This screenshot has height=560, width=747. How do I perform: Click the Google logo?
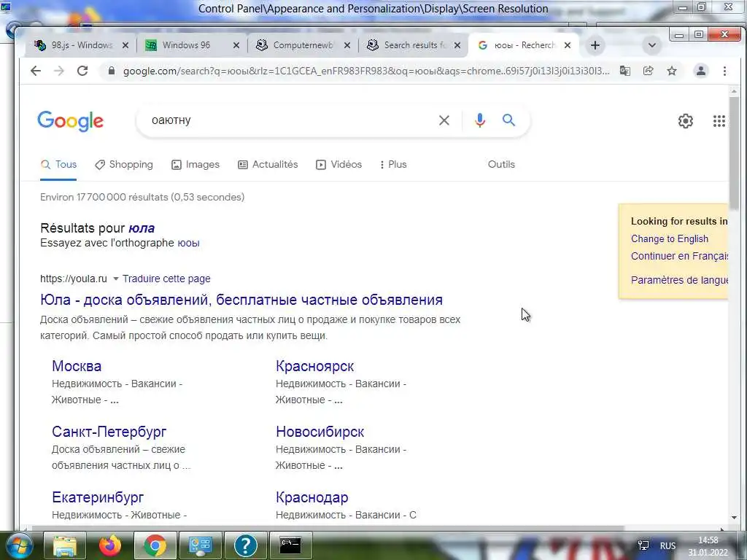click(x=71, y=121)
